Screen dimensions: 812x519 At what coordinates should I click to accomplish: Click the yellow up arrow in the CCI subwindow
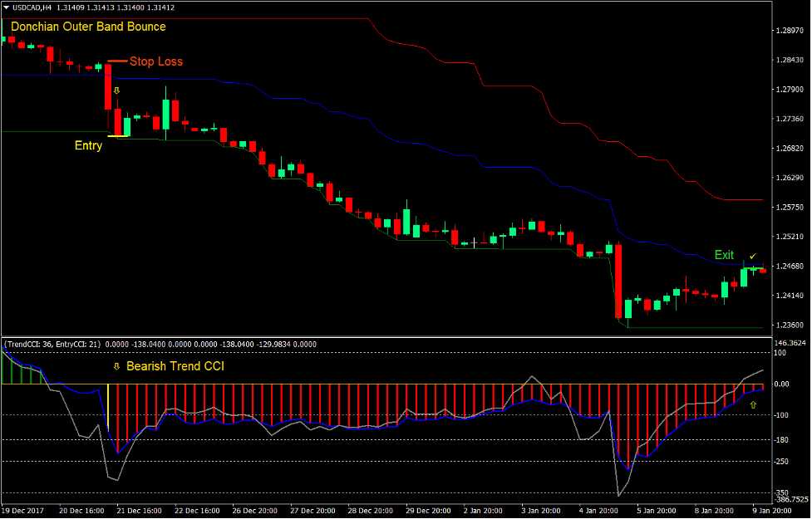(752, 405)
